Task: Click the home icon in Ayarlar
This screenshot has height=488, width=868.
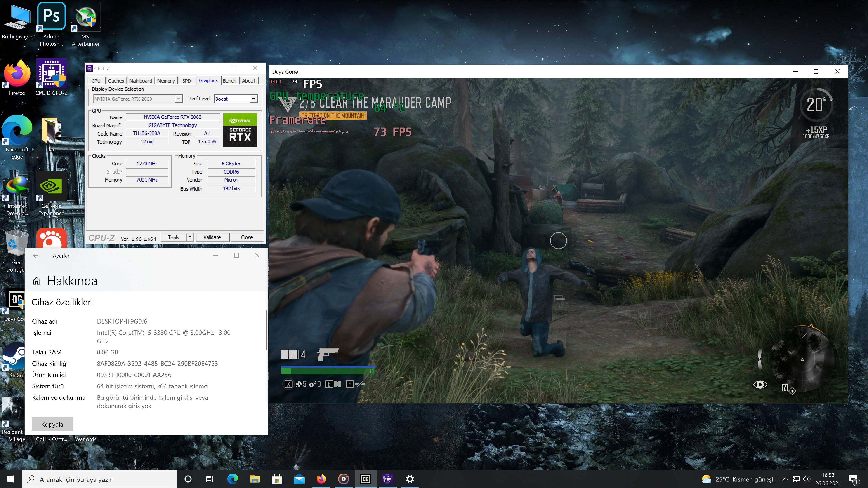Action: click(37, 281)
